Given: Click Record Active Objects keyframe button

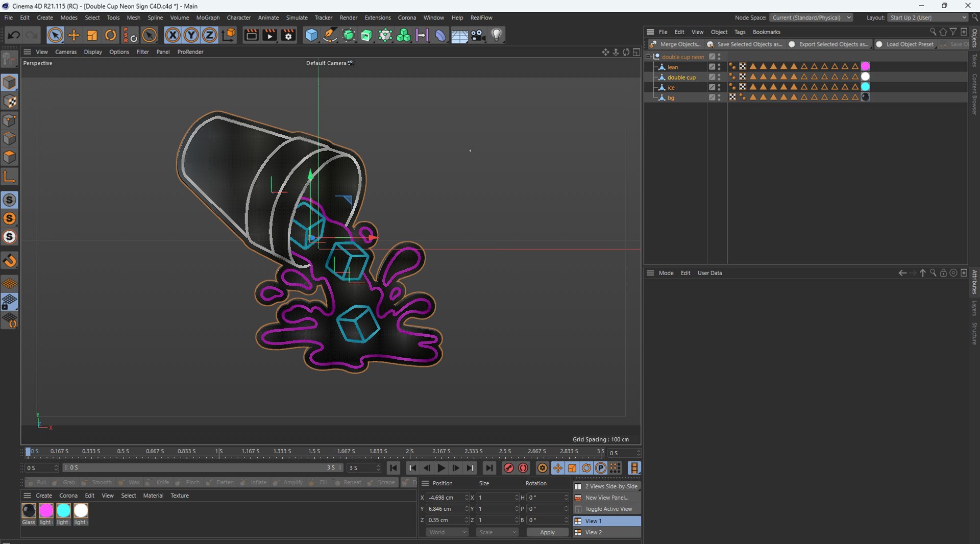Looking at the screenshot, I should [x=508, y=468].
